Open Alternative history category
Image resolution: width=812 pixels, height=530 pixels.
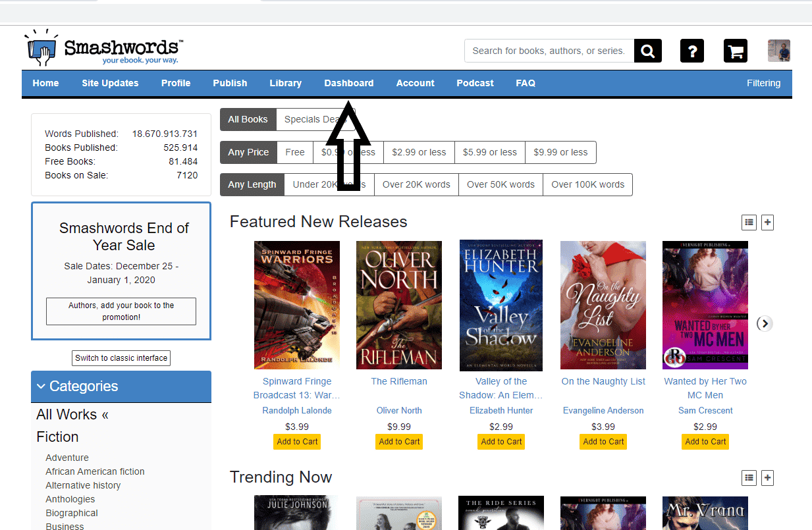click(x=83, y=485)
